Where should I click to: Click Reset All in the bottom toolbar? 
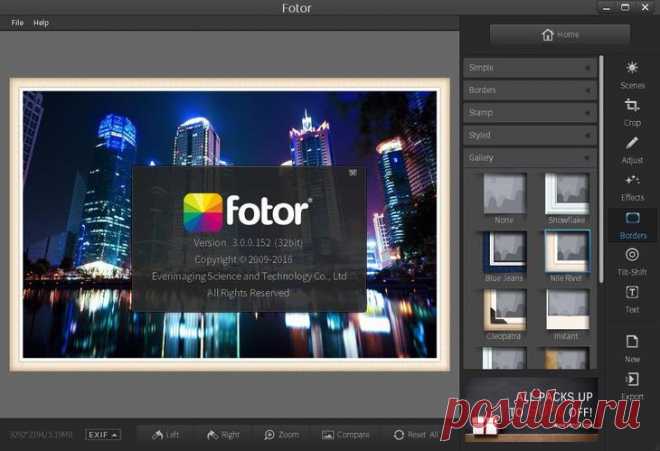(x=416, y=435)
